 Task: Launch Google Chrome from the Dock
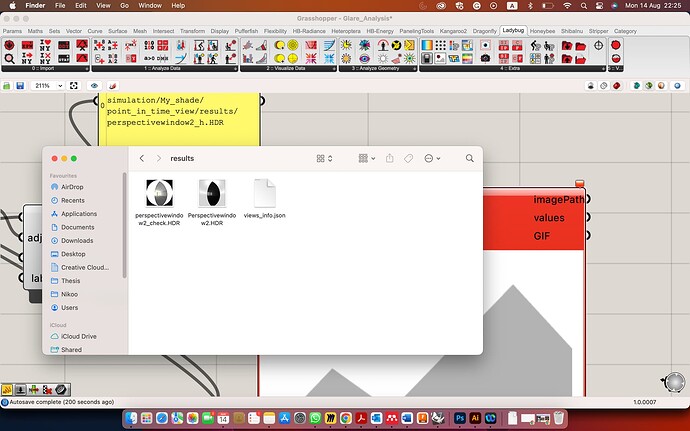345,418
